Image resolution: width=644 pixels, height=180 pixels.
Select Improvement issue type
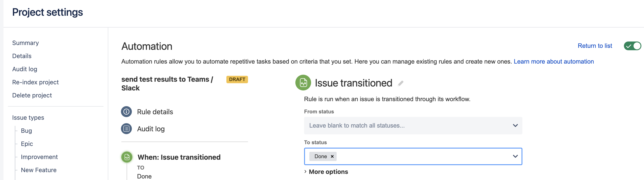pos(39,157)
